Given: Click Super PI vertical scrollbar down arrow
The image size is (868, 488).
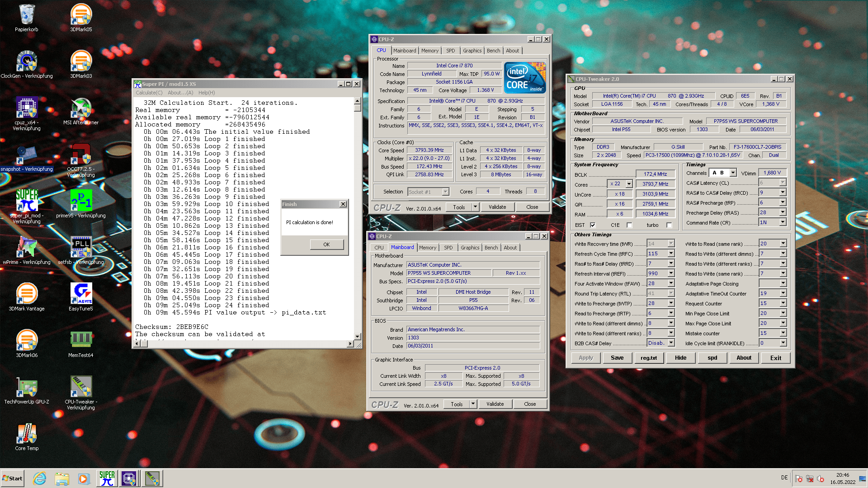Looking at the screenshot, I should [x=358, y=336].
